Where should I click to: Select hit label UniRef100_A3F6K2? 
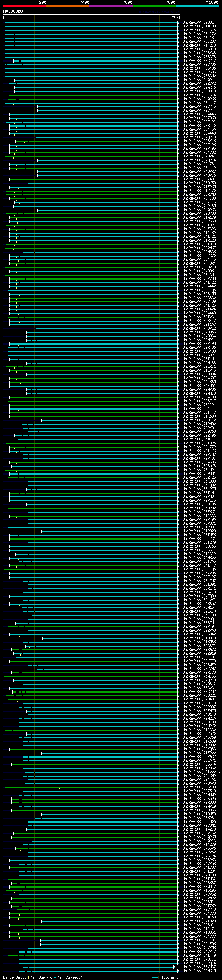click(199, 512)
